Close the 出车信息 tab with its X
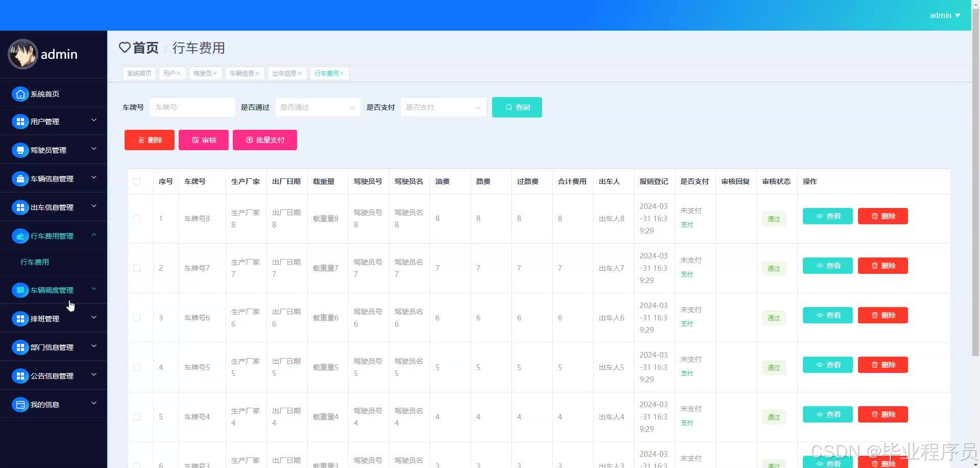980x468 pixels. (300, 74)
